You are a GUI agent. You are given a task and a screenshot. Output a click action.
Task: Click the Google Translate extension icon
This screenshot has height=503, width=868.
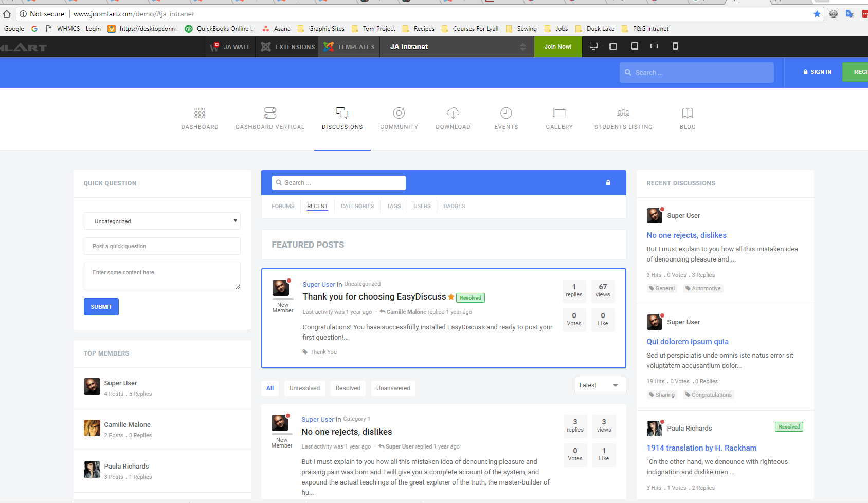849,14
